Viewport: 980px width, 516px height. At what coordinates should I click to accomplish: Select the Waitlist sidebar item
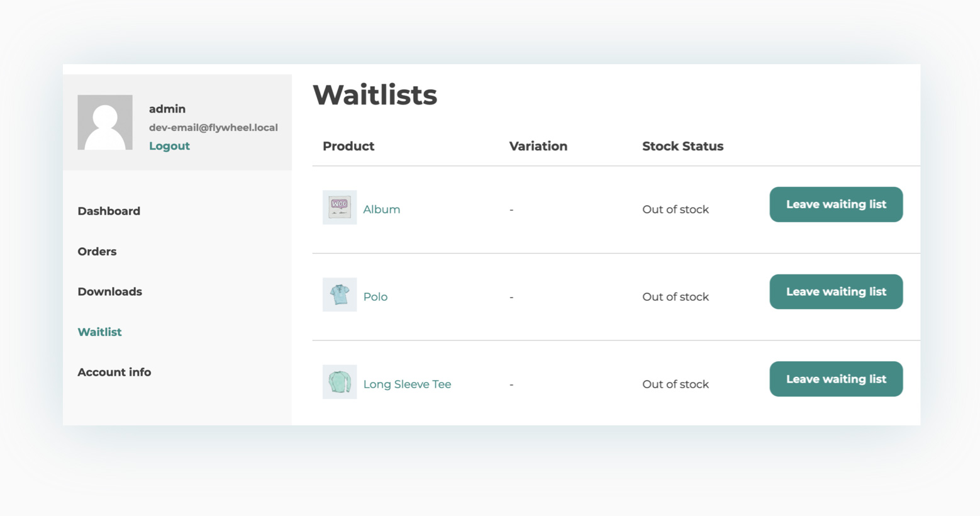tap(99, 332)
